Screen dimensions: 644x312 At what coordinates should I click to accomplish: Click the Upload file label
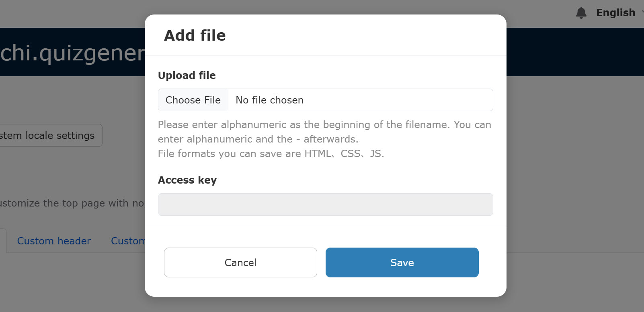[187, 75]
